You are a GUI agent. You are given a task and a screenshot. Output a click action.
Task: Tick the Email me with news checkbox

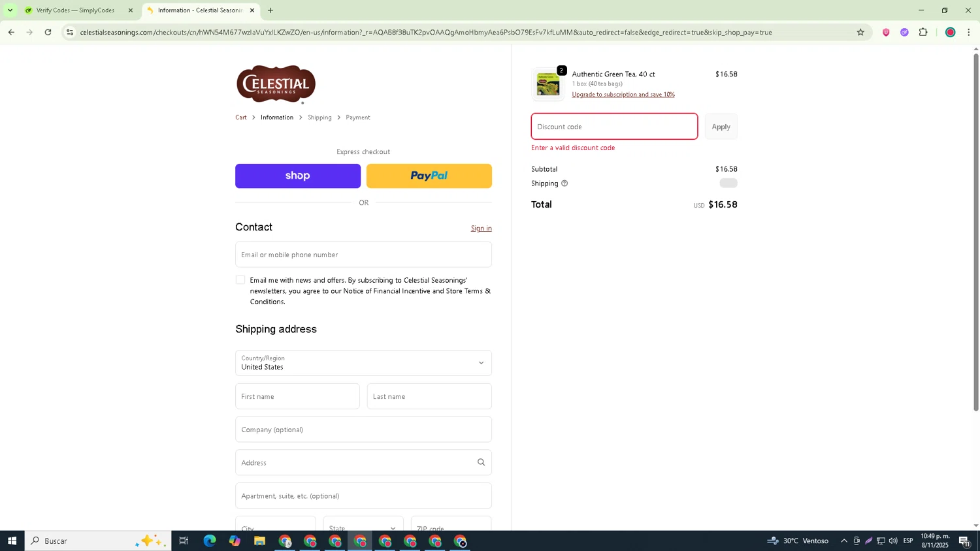coord(240,280)
